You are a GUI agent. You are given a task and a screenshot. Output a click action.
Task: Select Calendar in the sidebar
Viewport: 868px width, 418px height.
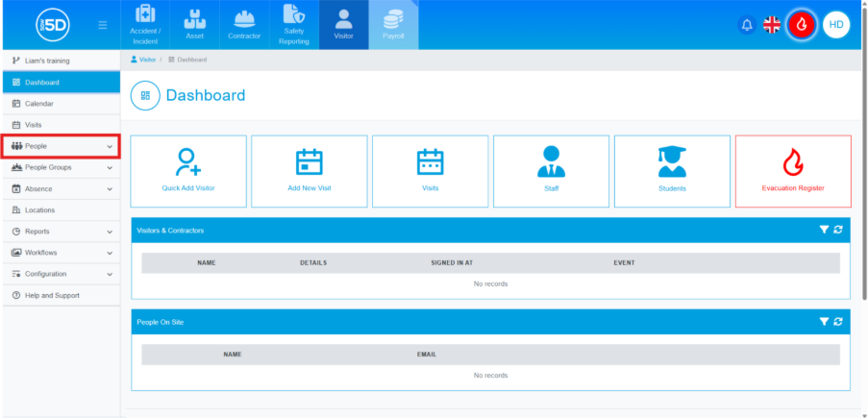click(38, 104)
